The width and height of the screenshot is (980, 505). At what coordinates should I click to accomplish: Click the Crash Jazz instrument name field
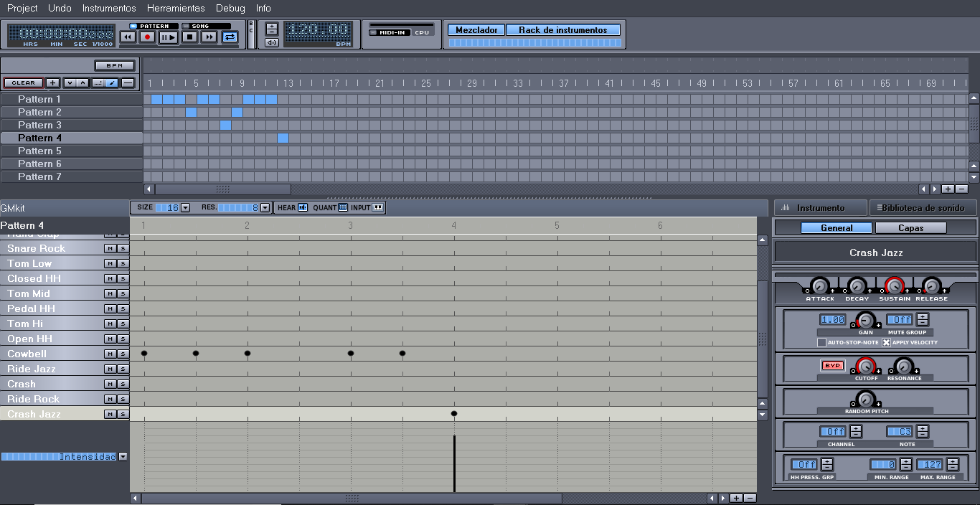point(876,252)
